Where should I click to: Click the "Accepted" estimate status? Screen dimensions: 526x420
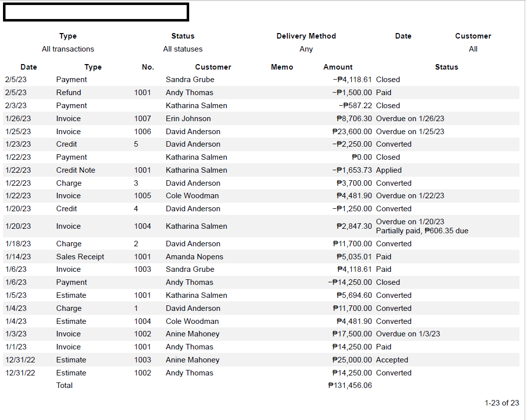coord(392,360)
